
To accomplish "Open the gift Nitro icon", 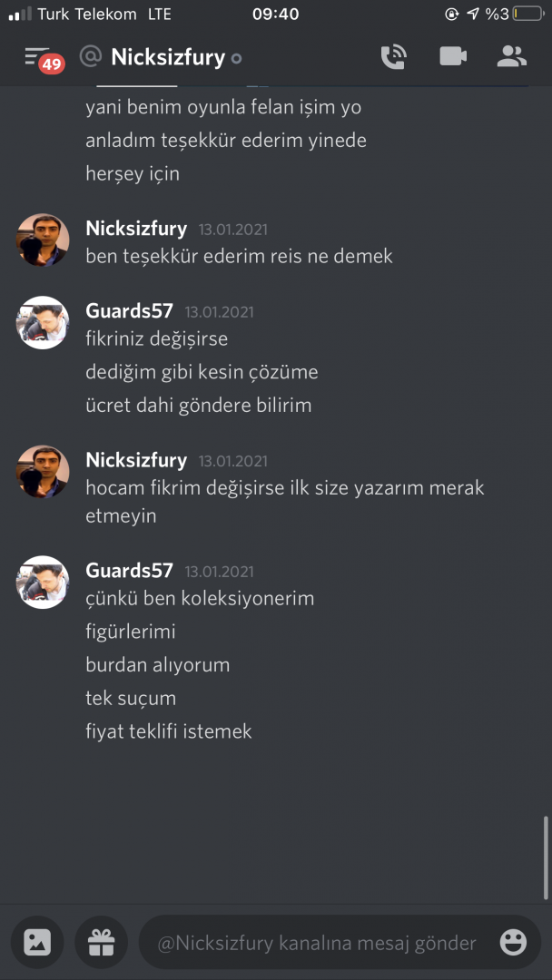I will [x=102, y=942].
